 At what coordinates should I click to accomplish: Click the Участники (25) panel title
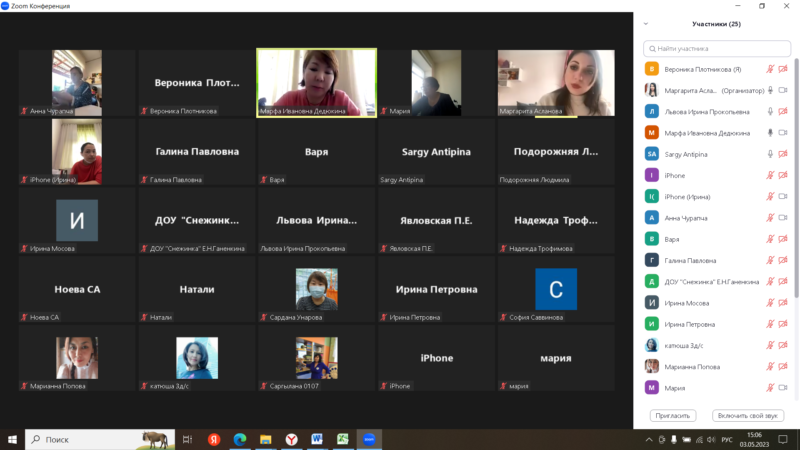tap(716, 24)
